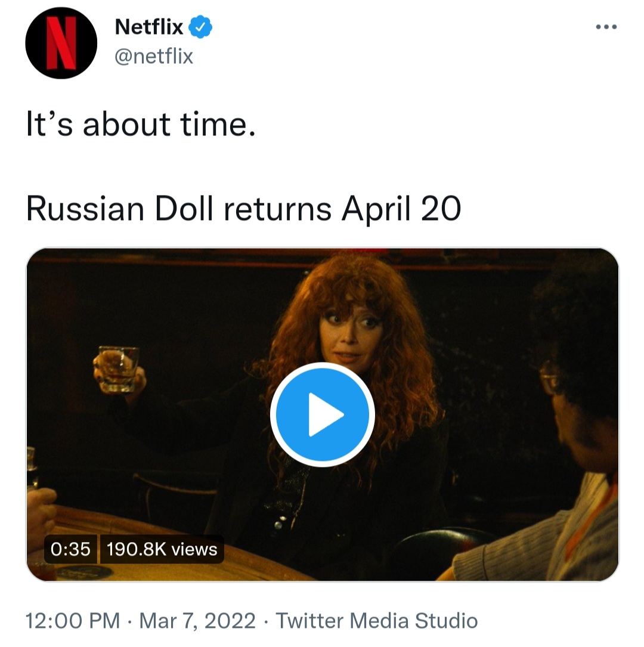
Task: Click the raised whiskey glass in video
Action: point(118,369)
